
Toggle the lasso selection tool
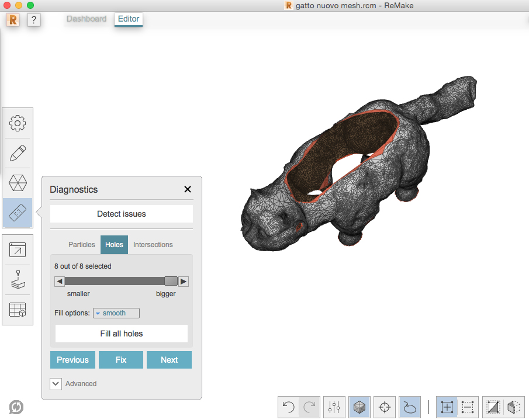410,407
